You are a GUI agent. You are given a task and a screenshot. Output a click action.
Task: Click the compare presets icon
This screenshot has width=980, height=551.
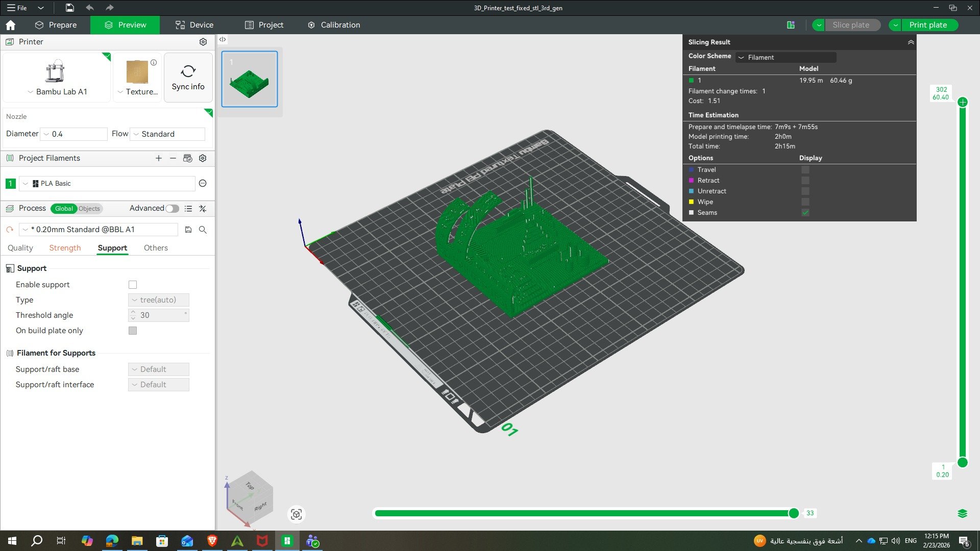tap(203, 209)
